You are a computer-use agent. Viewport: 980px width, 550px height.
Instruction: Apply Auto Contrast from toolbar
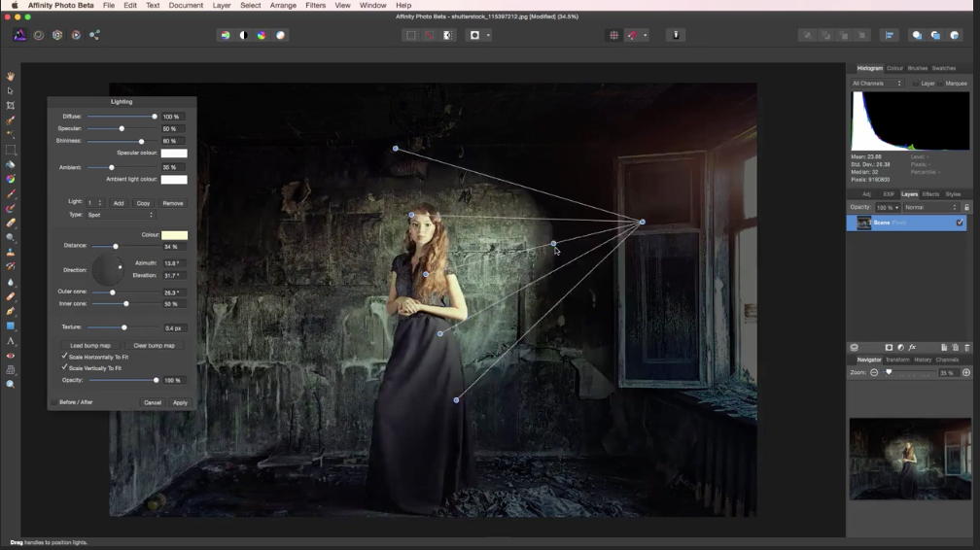(244, 35)
